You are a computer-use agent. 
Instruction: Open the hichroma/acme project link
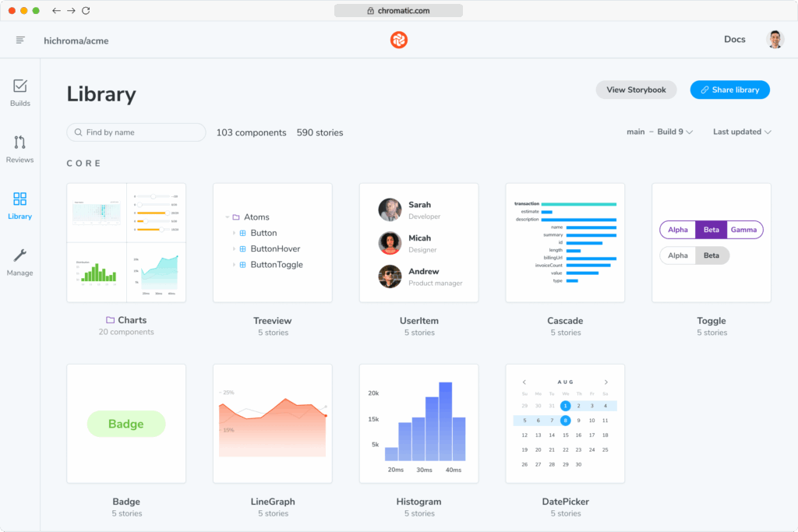tap(76, 41)
